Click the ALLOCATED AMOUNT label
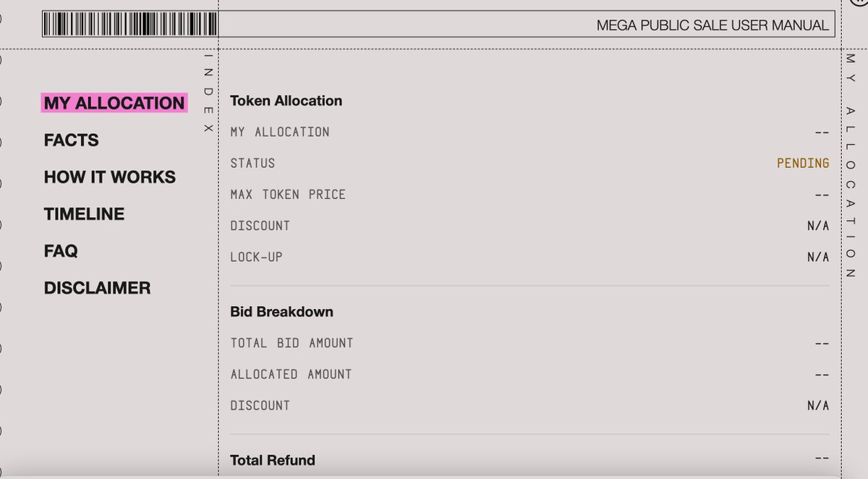Viewport: 868px width, 479px height. (x=291, y=374)
